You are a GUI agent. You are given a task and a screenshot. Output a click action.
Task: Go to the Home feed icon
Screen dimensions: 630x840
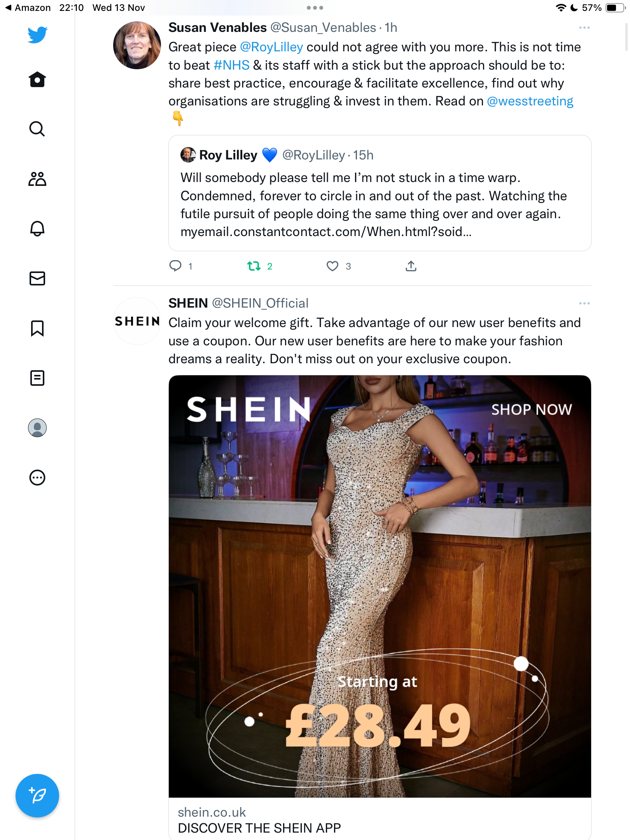(x=37, y=79)
